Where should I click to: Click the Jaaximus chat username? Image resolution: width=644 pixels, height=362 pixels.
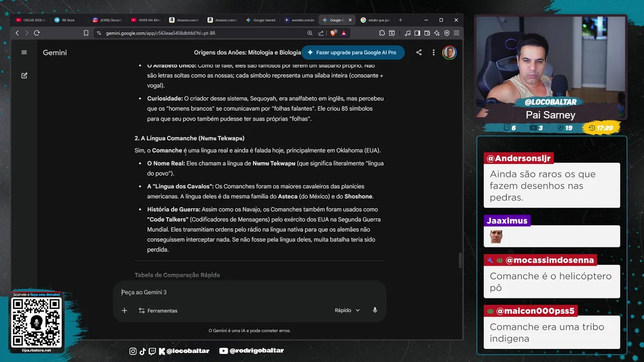tap(507, 221)
